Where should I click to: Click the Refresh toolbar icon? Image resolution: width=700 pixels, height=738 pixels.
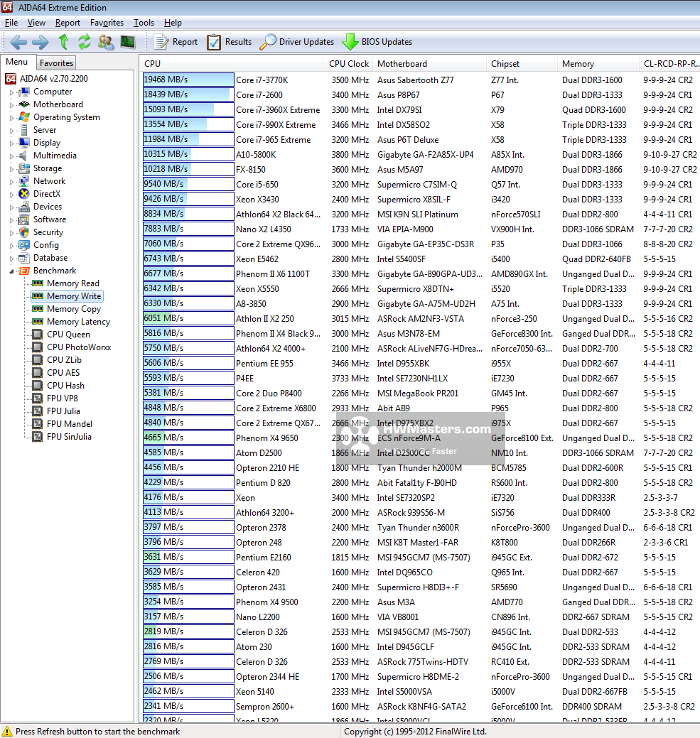[85, 42]
